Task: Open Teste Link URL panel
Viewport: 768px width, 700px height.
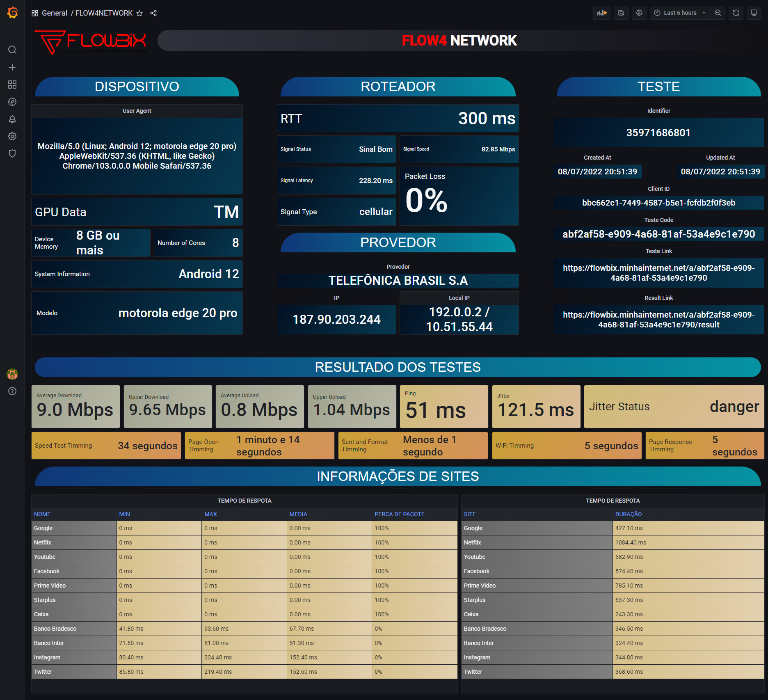Action: point(658,273)
